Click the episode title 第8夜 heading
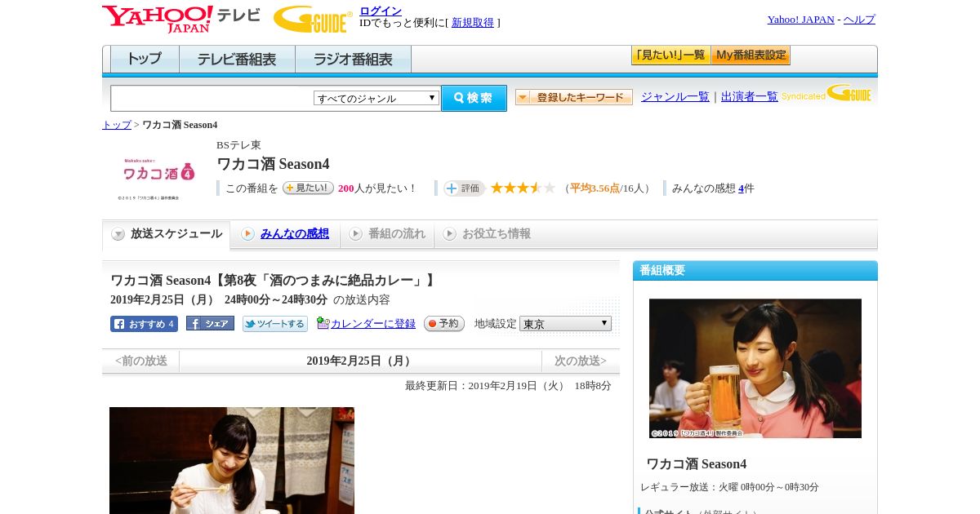Screen dimensions: 980x514 (274, 280)
